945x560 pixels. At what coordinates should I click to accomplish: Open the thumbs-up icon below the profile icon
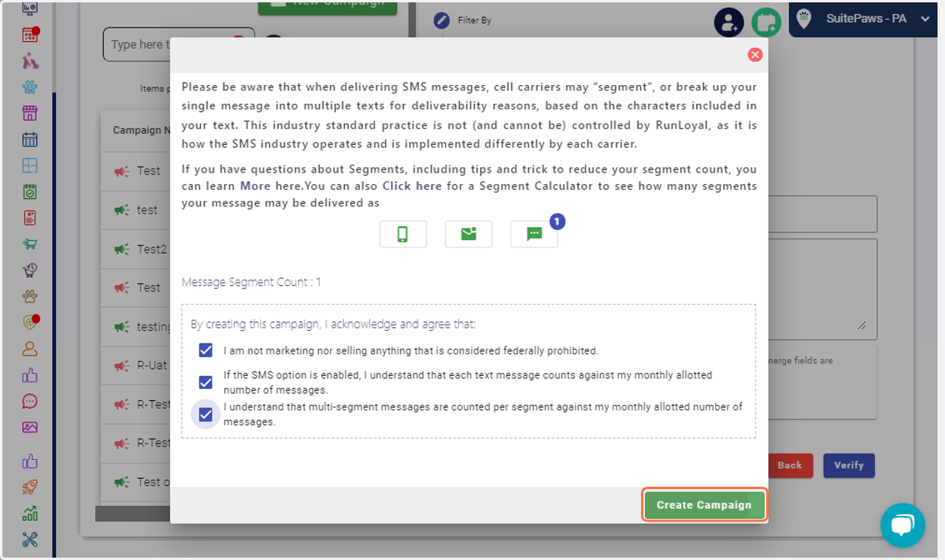pyautogui.click(x=30, y=375)
